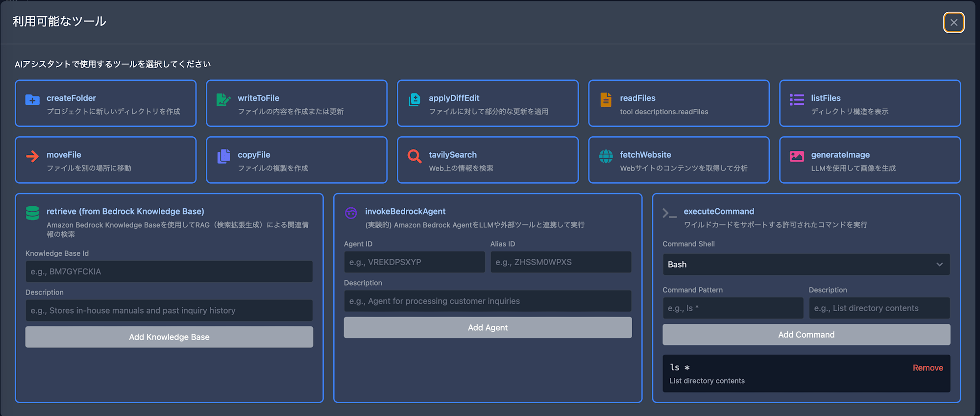
Task: Click the executeCommand title text
Action: 719,211
